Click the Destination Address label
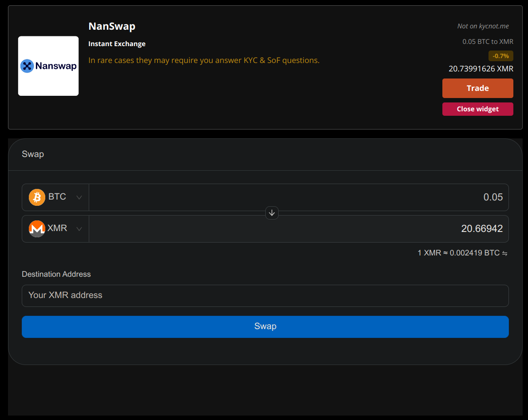528x420 pixels. (x=56, y=274)
